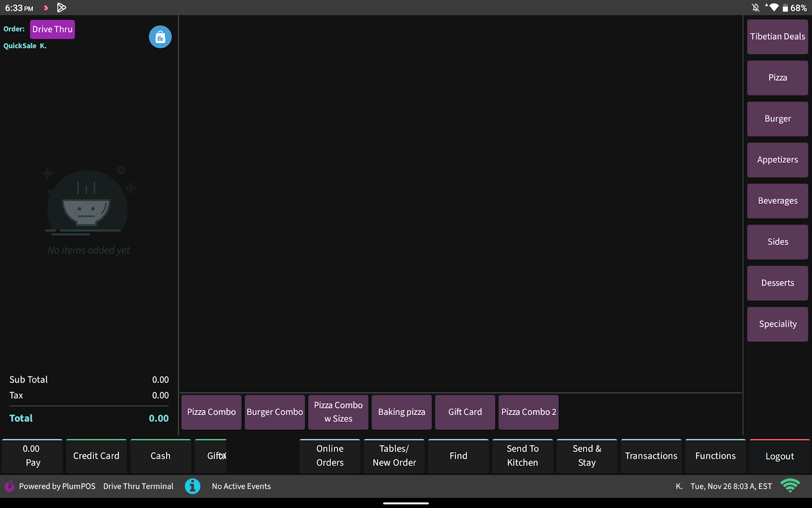
Task: Open the Beverages category
Action: (x=777, y=201)
